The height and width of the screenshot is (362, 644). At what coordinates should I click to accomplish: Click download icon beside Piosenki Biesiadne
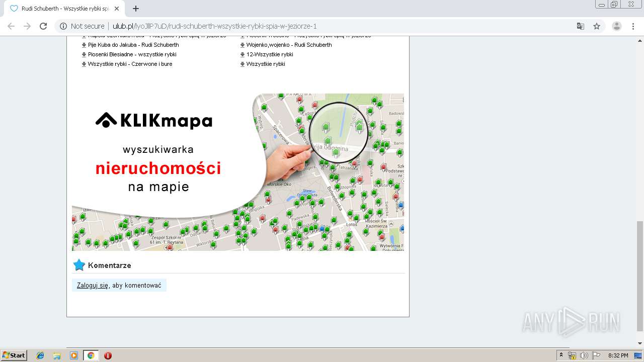(x=84, y=54)
